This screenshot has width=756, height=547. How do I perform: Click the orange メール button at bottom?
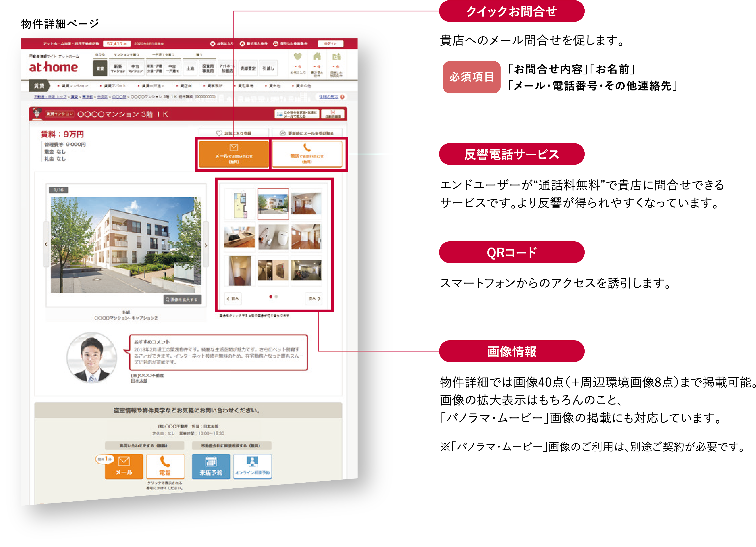124,466
